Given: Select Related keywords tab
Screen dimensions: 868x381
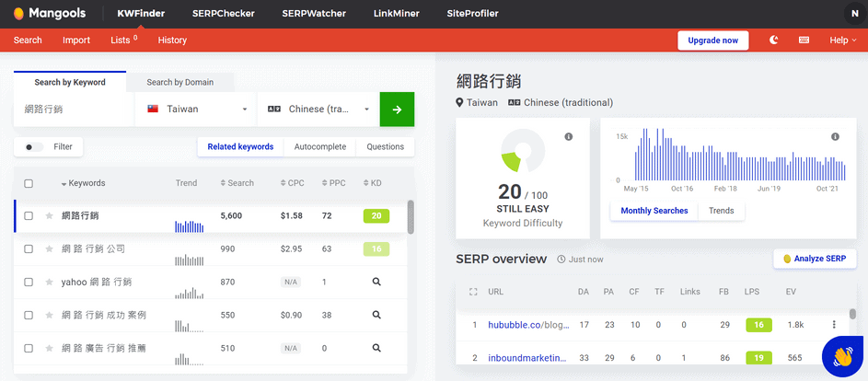Looking at the screenshot, I should point(240,146).
